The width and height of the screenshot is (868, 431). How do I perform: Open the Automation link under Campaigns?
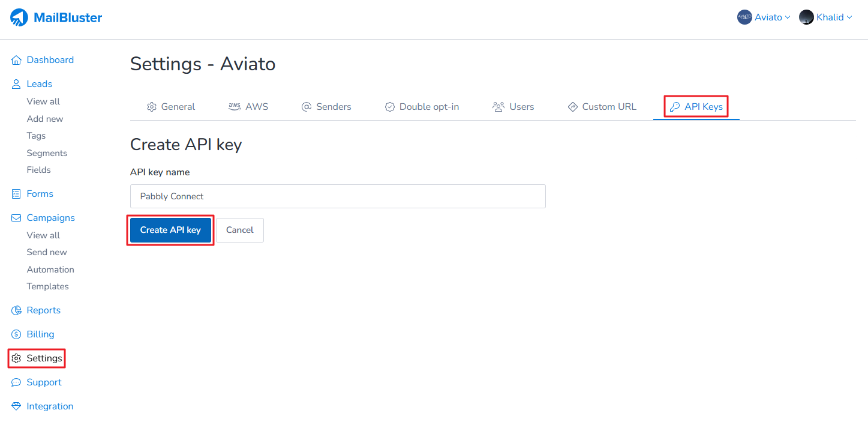coord(50,270)
